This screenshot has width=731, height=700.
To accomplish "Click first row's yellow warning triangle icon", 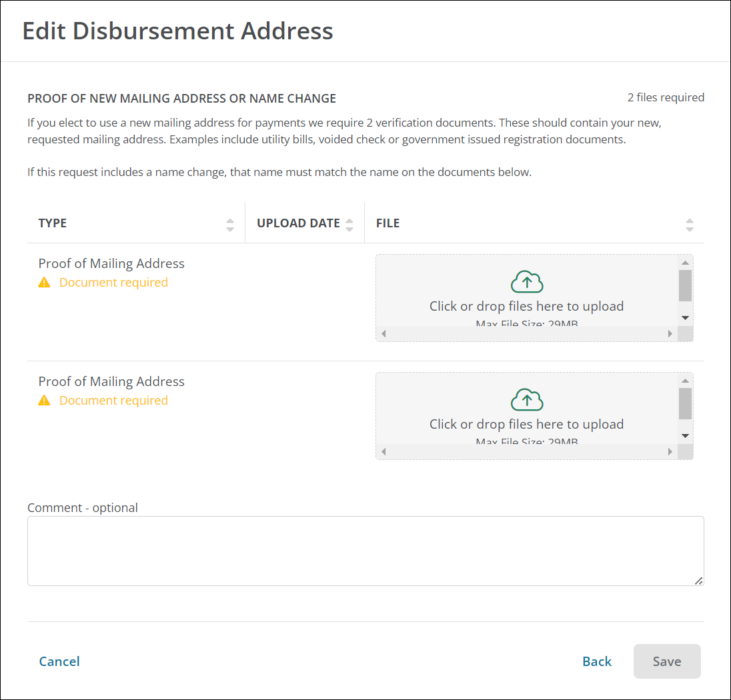I will pyautogui.click(x=44, y=283).
